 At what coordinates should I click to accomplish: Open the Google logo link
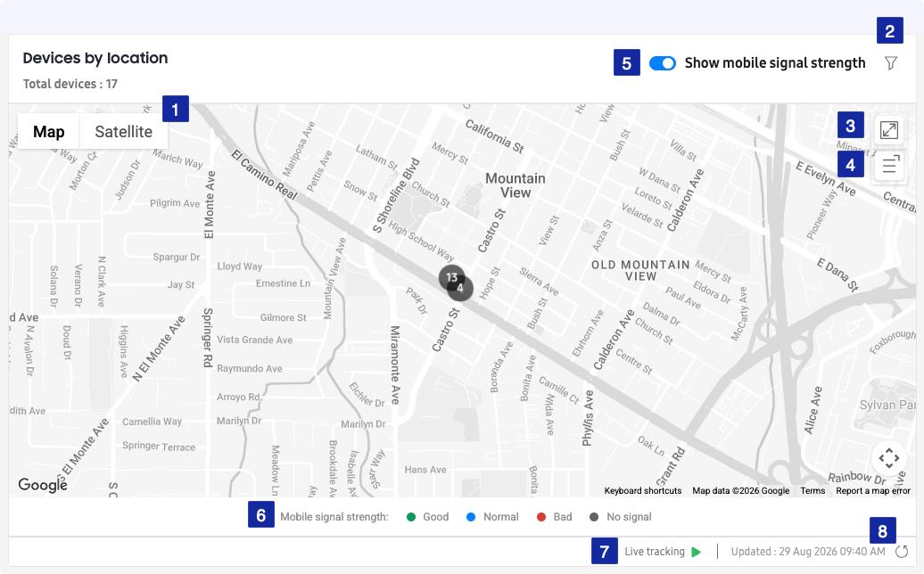pyautogui.click(x=43, y=485)
